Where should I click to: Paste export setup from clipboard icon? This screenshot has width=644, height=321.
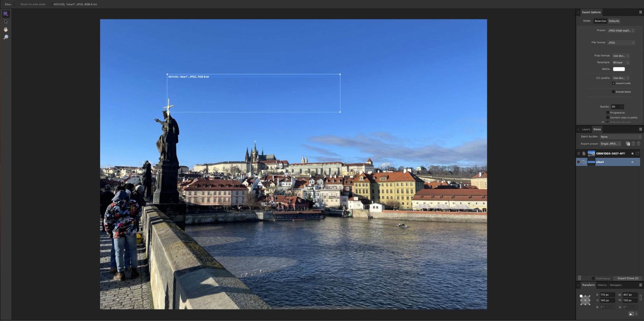[x=633, y=144]
